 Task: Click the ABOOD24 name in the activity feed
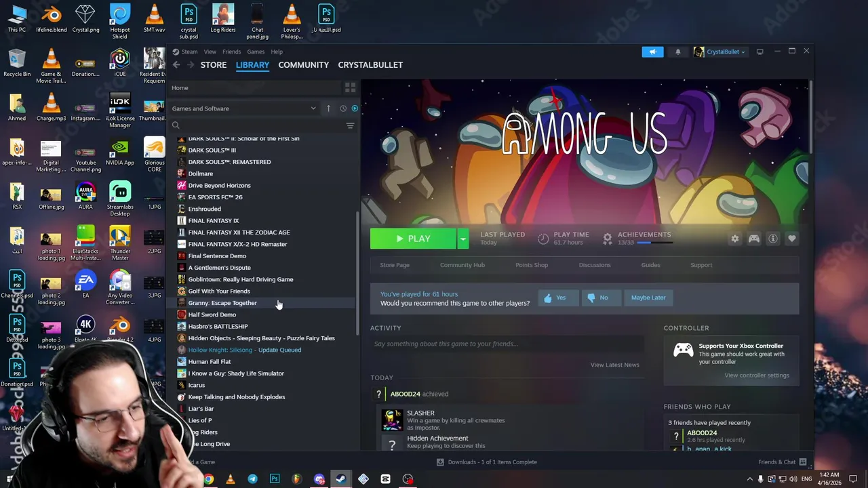coord(406,394)
